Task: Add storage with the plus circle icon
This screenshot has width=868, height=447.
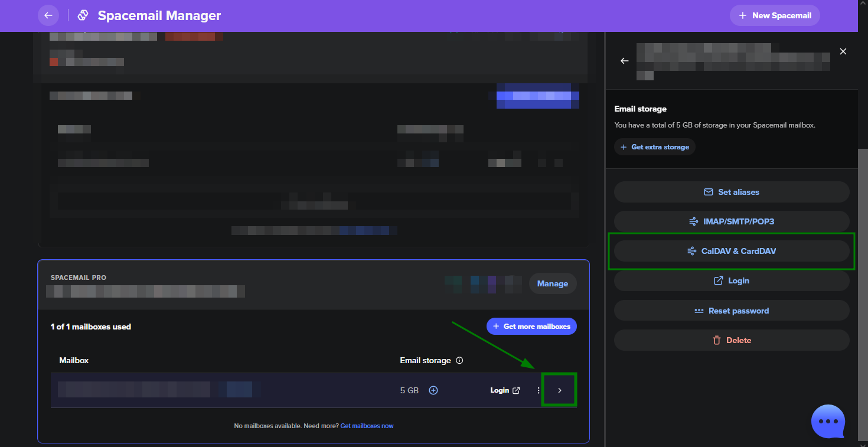Action: [x=433, y=390]
